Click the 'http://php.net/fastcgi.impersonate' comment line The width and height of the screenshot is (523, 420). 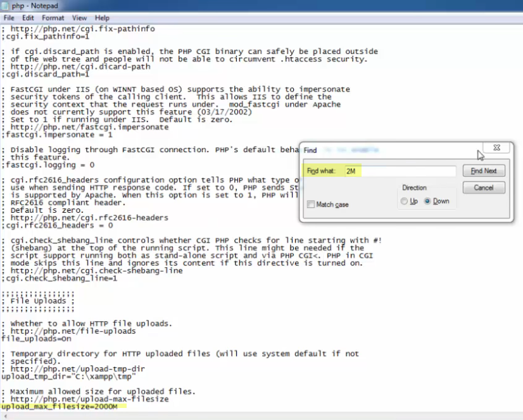pyautogui.click(x=85, y=127)
